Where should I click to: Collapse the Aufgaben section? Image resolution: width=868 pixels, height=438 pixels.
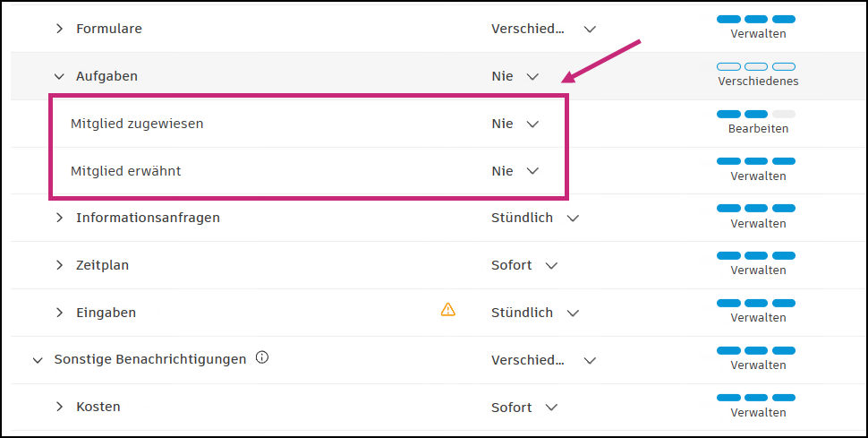pos(60,76)
